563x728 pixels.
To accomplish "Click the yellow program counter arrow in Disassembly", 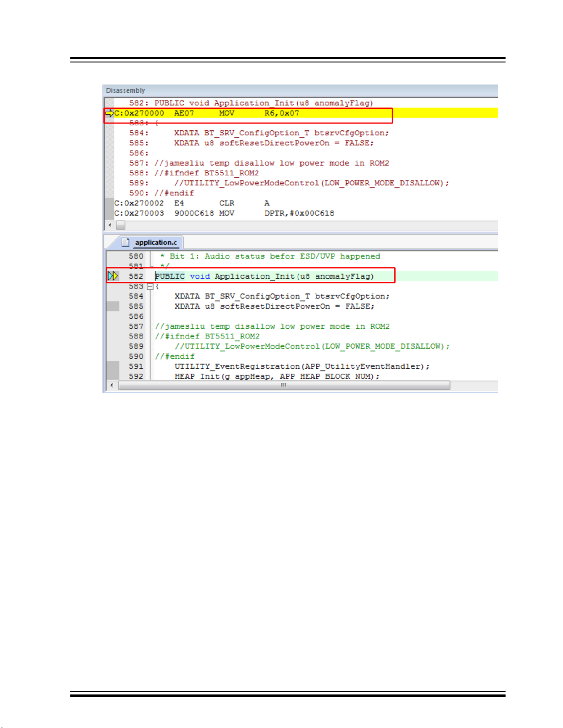I will coord(109,113).
